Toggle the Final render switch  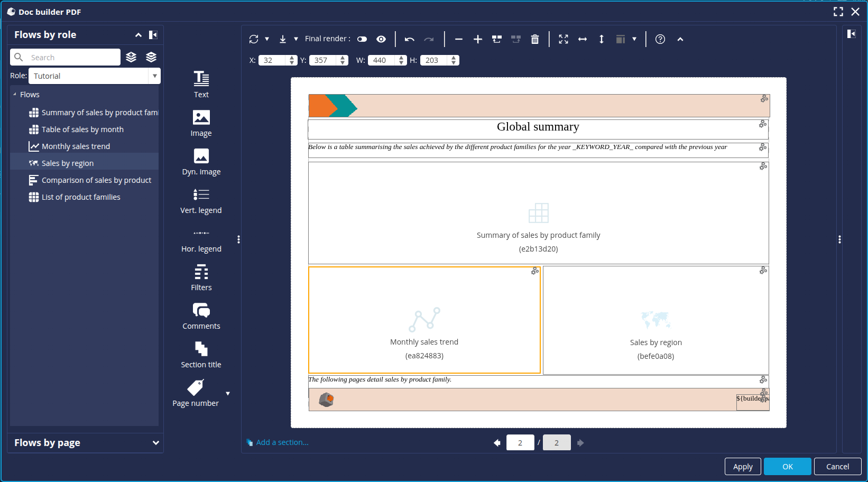pyautogui.click(x=362, y=39)
